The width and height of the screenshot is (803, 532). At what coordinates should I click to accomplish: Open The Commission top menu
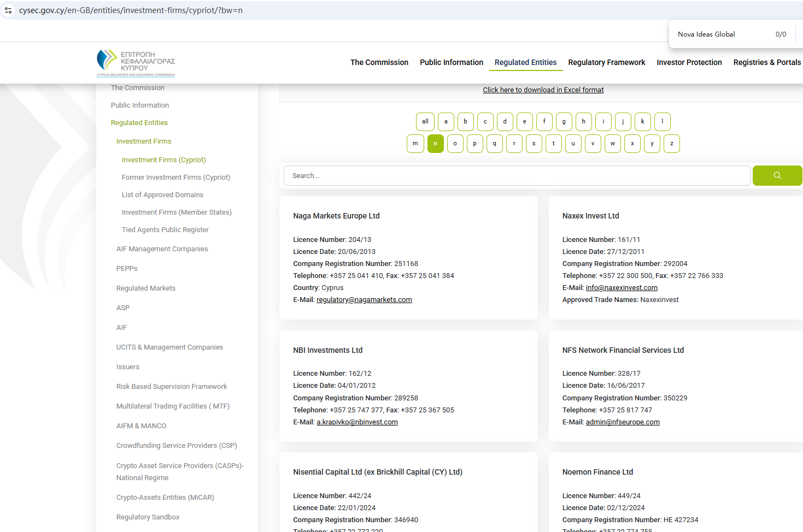[379, 63]
